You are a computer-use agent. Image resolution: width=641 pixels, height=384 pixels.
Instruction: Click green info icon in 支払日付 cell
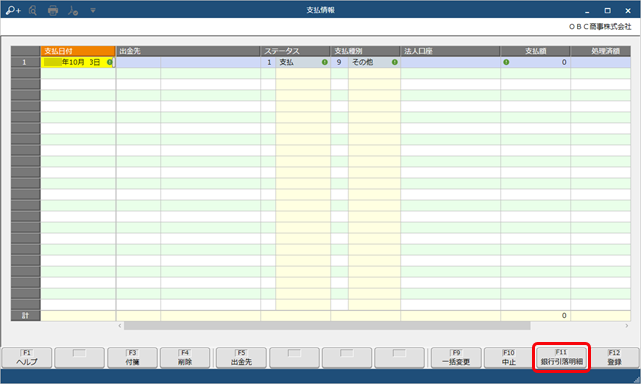tap(109, 62)
